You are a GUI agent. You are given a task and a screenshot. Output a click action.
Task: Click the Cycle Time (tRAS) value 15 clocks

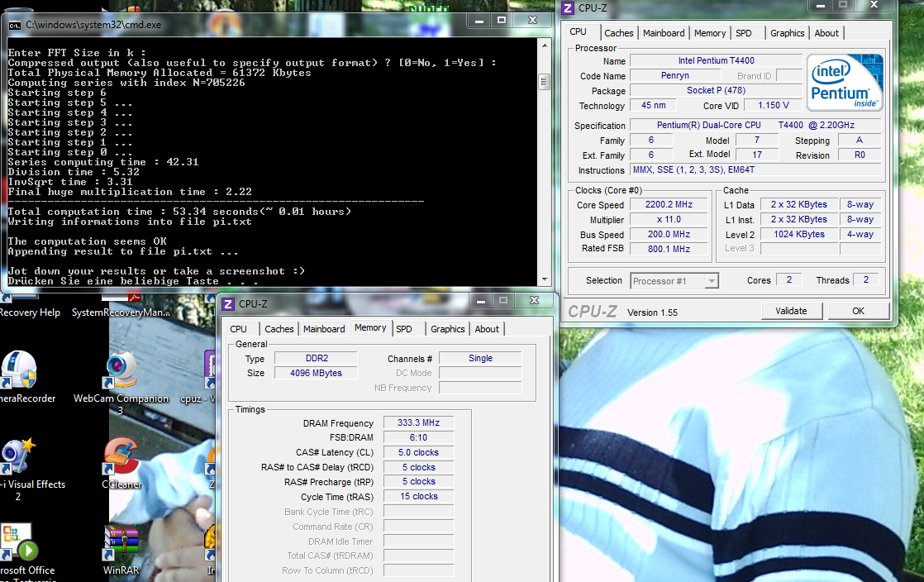pyautogui.click(x=418, y=497)
